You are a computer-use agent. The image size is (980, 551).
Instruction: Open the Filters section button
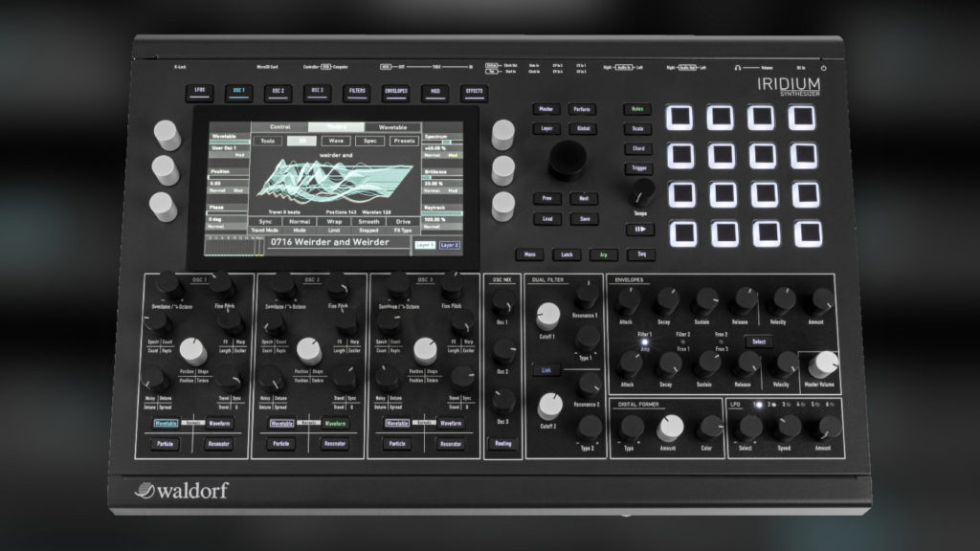[x=357, y=93]
